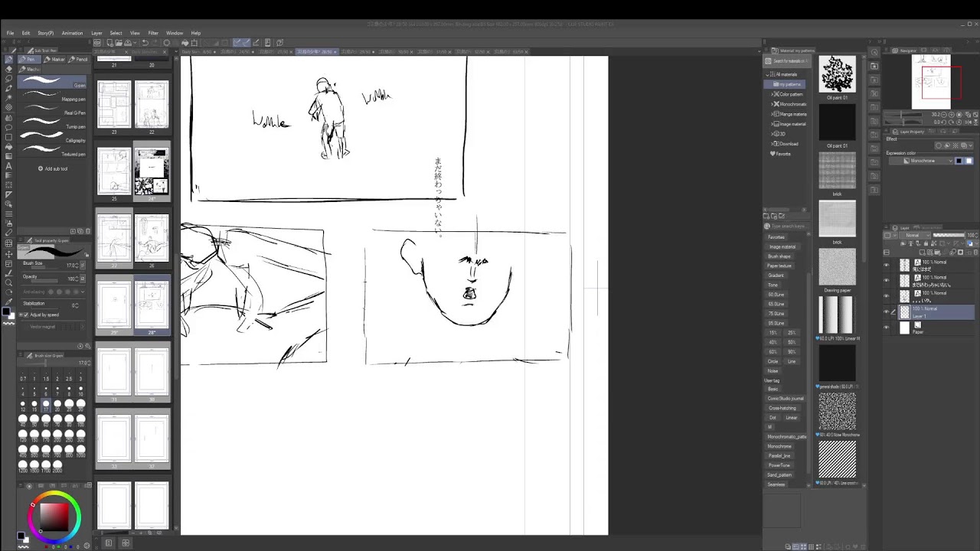Click the Navigator zoom in icon

pos(952,115)
